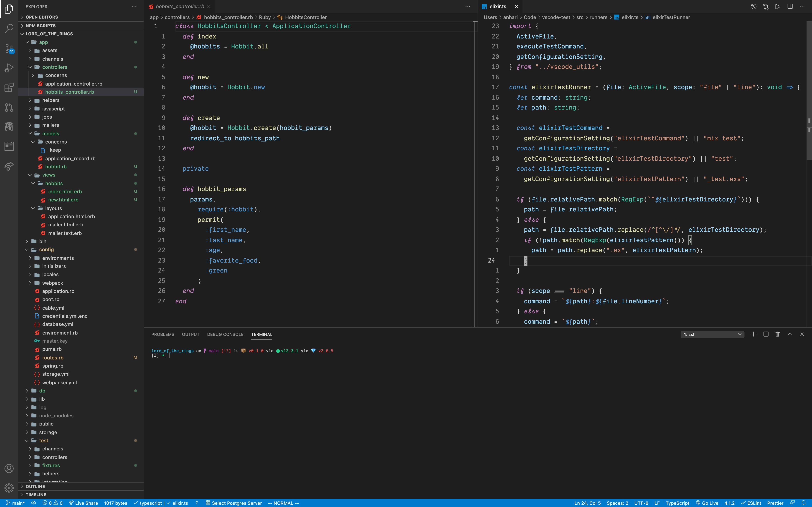The image size is (812, 507).
Task: Collapse the controllers folder in explorer
Action: [55, 67]
